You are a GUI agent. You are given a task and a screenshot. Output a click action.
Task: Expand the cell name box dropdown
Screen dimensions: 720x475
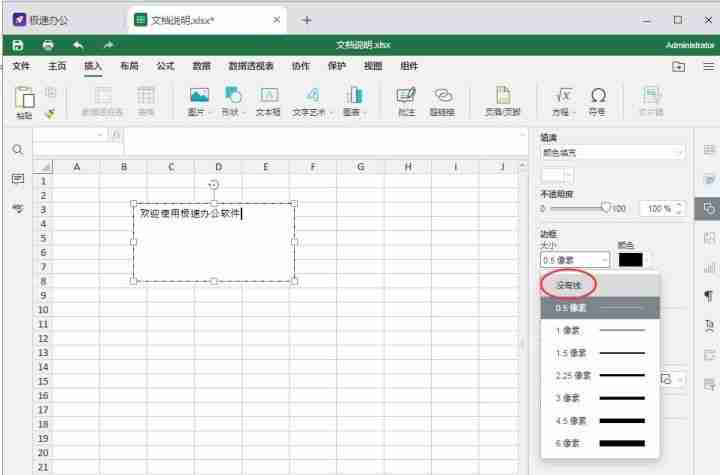click(100, 135)
